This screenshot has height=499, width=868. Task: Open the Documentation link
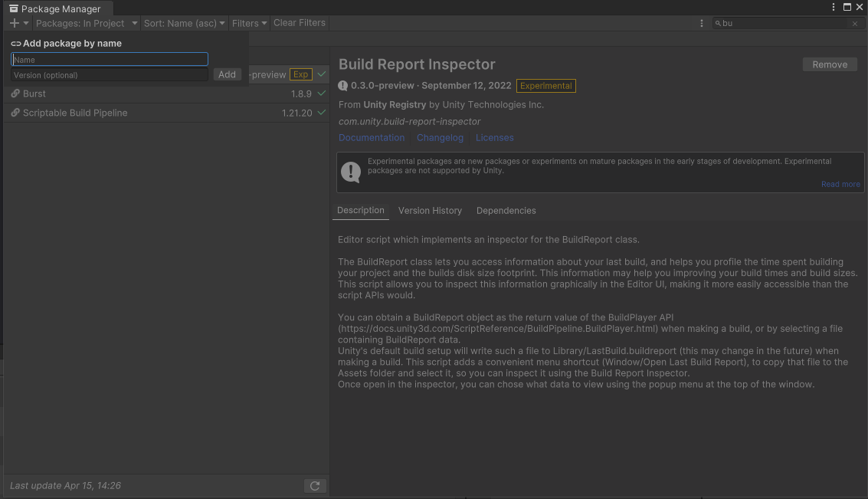click(372, 137)
